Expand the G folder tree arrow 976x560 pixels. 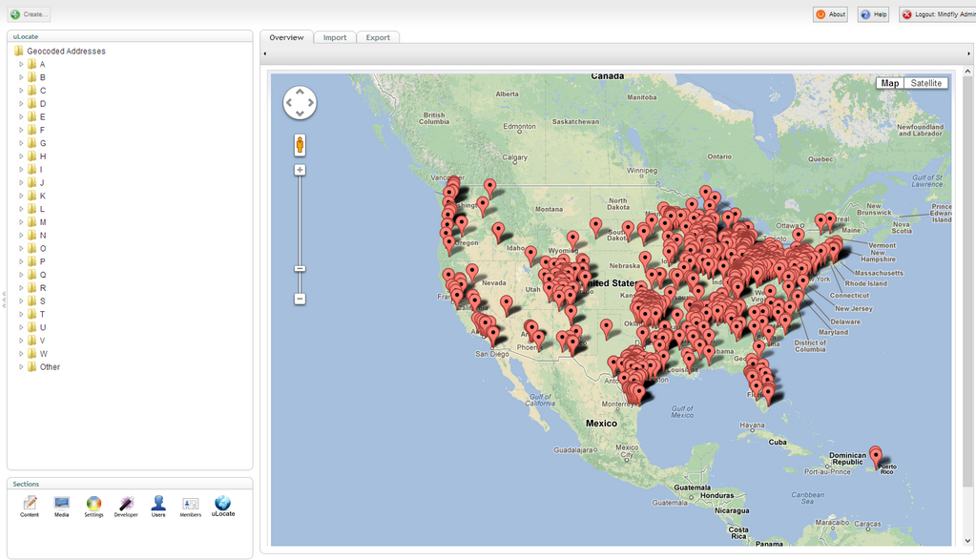pyautogui.click(x=21, y=143)
